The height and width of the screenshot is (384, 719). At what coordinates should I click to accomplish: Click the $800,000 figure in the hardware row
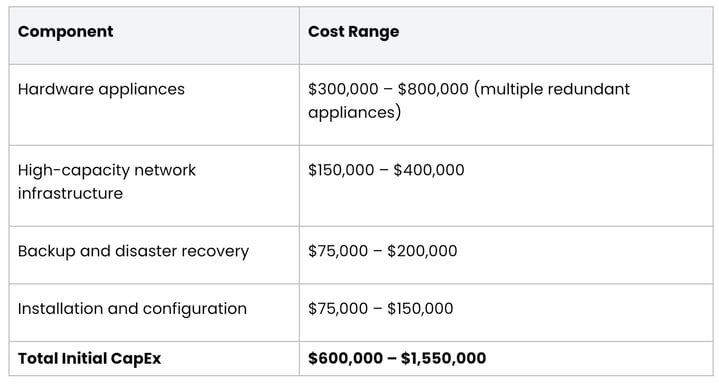(x=433, y=89)
